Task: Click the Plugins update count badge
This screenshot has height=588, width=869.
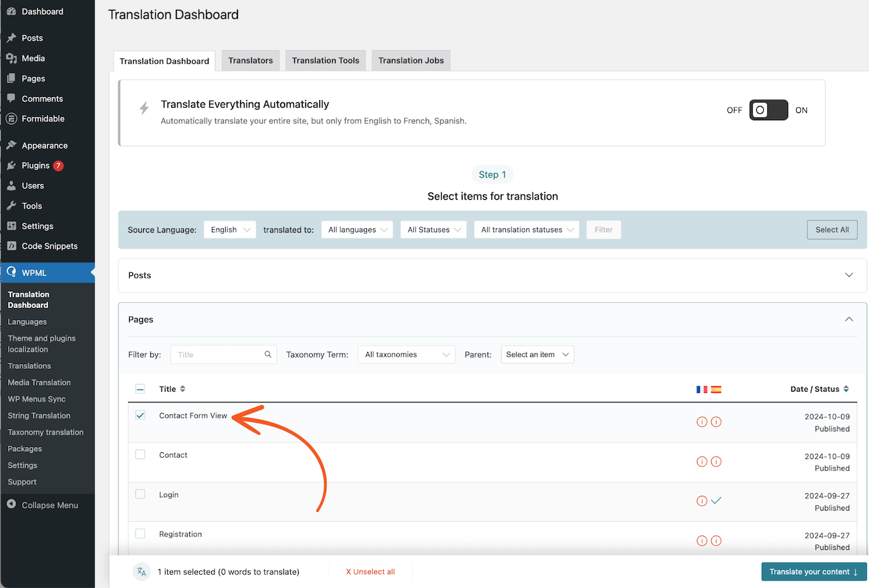Action: pos(58,165)
